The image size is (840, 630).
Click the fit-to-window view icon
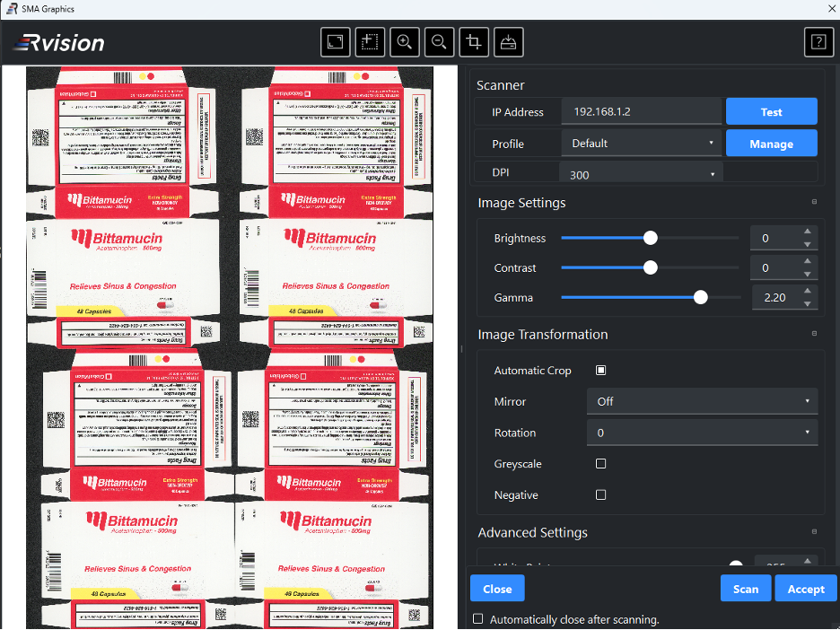(336, 42)
